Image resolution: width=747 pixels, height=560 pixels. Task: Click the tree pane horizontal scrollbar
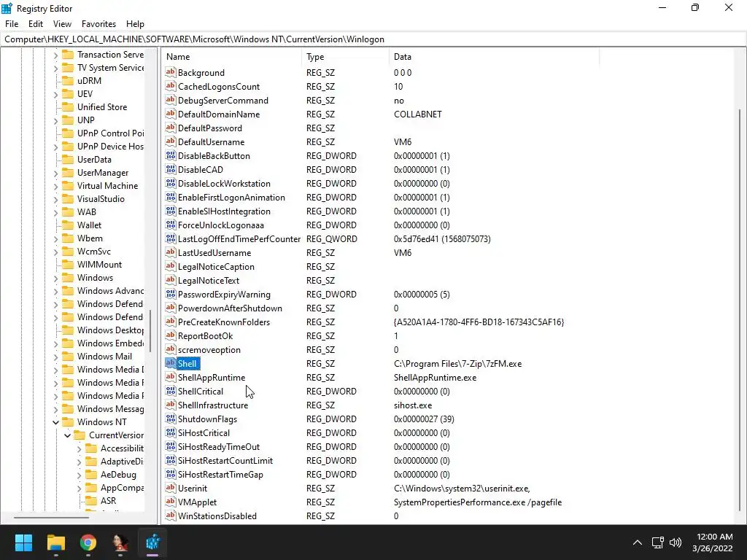pyautogui.click(x=51, y=517)
